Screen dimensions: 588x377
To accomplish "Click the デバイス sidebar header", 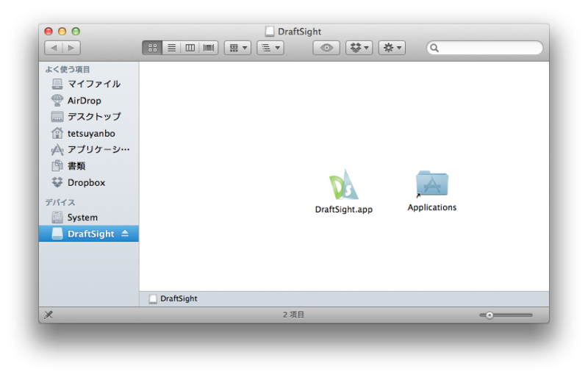I will [60, 203].
